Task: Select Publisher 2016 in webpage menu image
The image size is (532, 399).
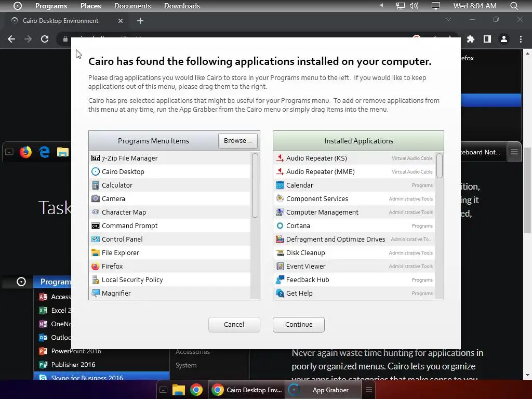Action: click(73, 364)
